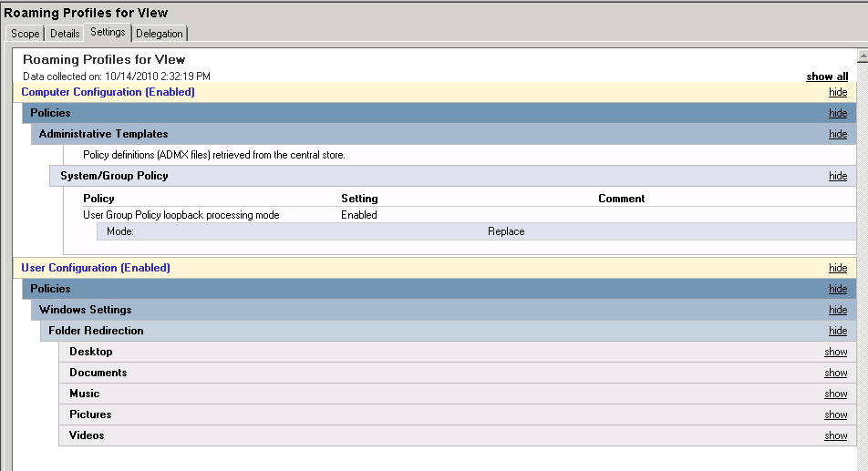Click the Desktop row label
868x471 pixels.
[91, 352]
